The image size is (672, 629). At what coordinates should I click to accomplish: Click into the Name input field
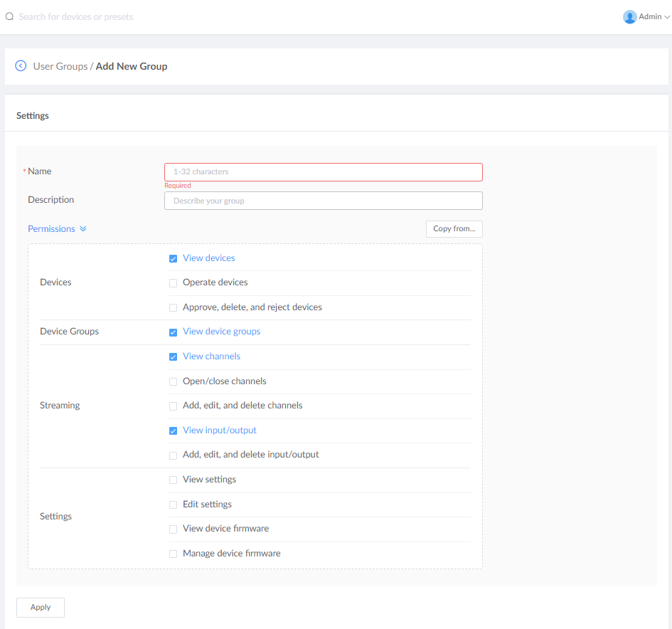(x=323, y=172)
